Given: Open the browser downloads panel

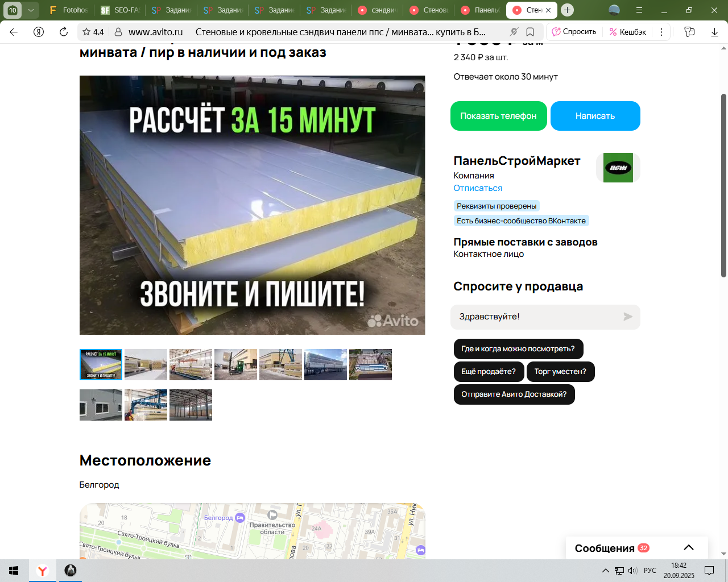Looking at the screenshot, I should (714, 32).
